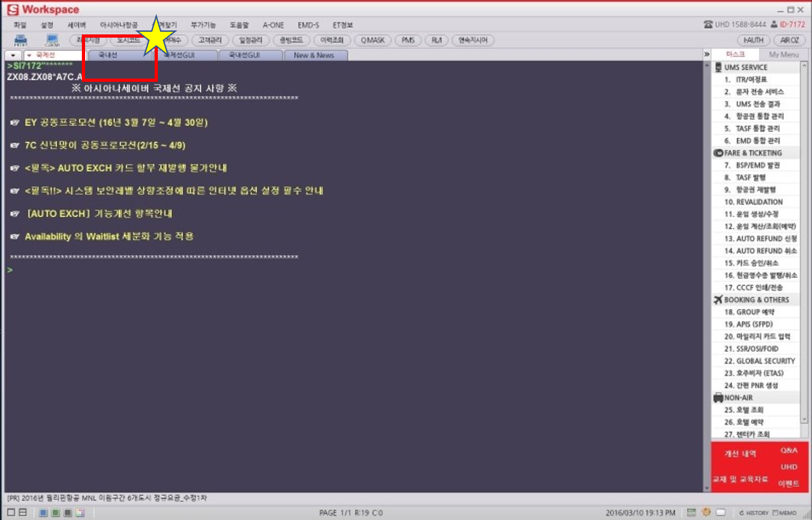Click the ID-7172 user icon

pos(773,25)
